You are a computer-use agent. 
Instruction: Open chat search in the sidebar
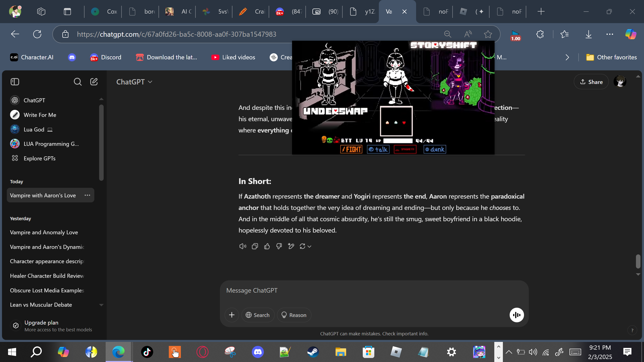77,82
